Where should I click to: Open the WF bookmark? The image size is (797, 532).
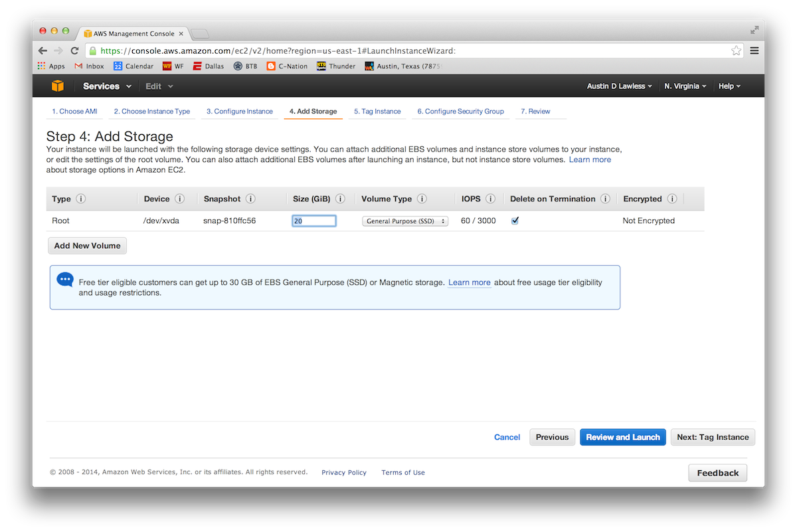[173, 66]
